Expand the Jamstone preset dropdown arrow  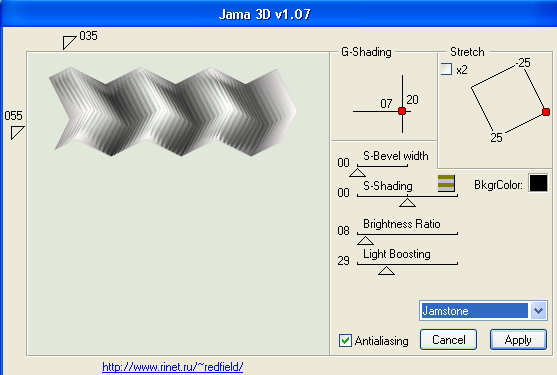pyautogui.click(x=539, y=311)
